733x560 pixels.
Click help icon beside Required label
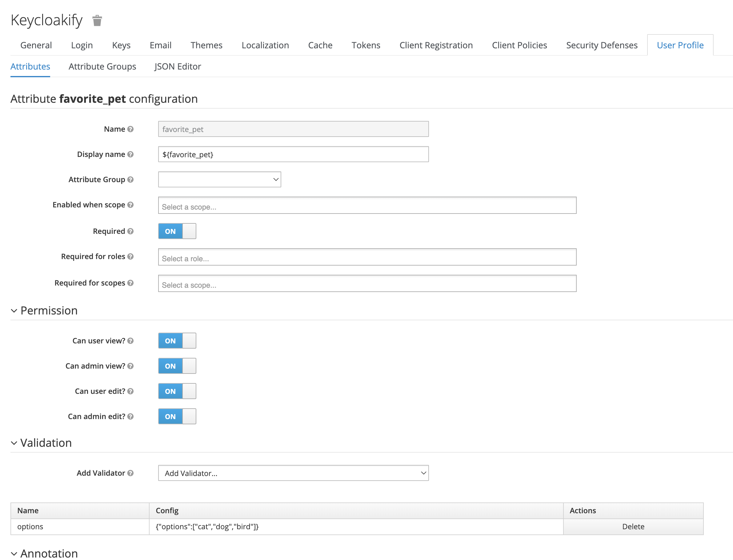pos(130,231)
